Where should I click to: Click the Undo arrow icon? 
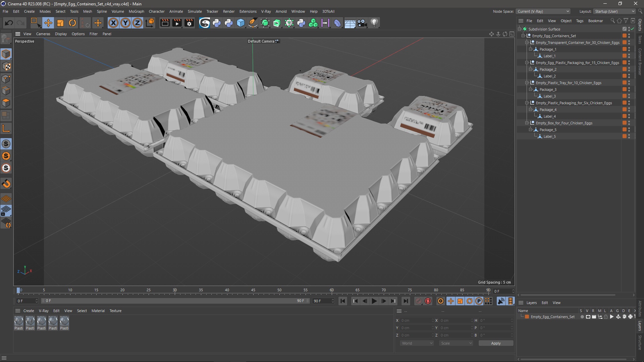coord(9,23)
